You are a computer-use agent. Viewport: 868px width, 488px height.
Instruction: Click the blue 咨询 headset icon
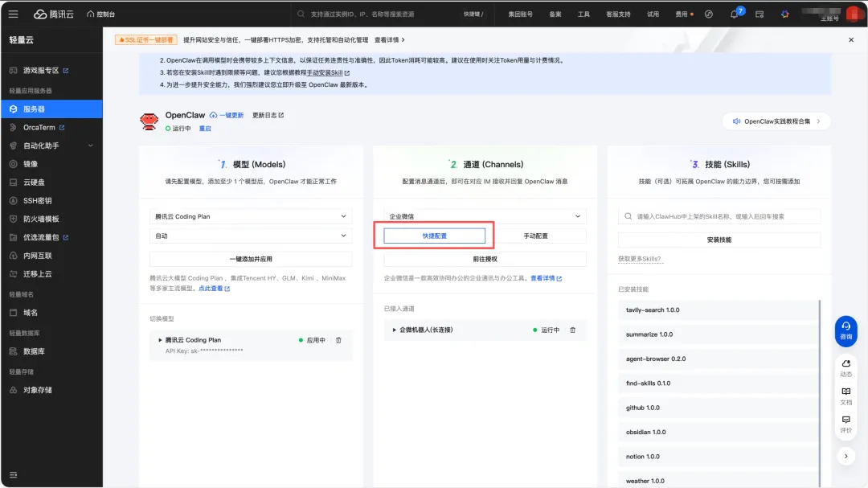coord(845,331)
